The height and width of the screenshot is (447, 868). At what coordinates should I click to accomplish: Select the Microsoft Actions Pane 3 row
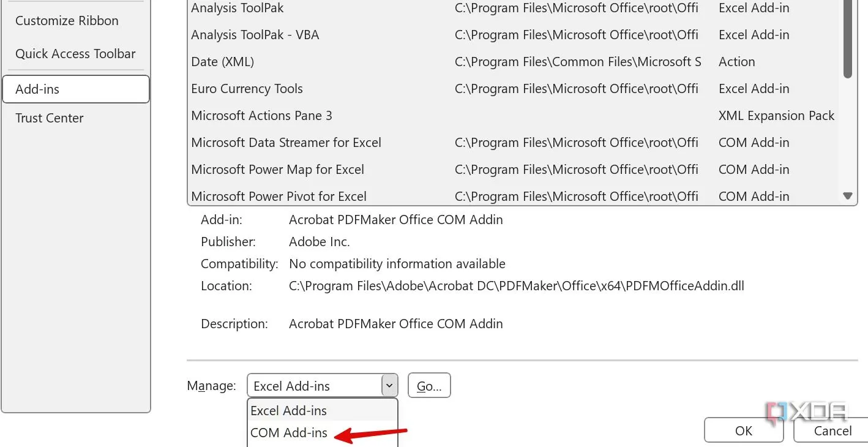513,116
